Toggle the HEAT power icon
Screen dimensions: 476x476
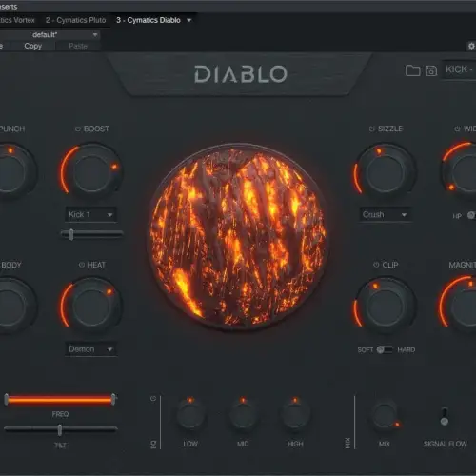tap(82, 265)
